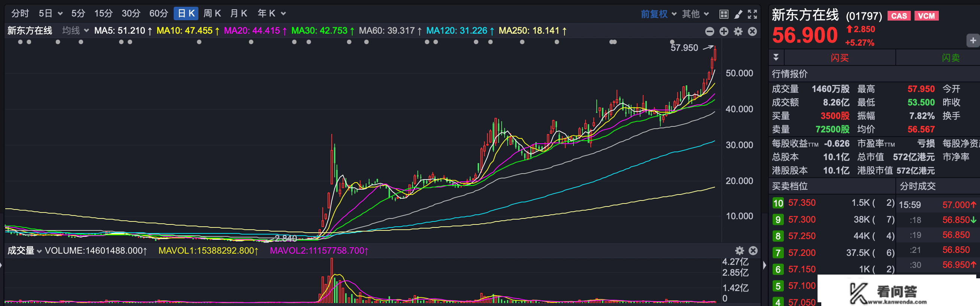Viewport: 980px width, 306px height.
Task: Click the stock name 新东方在线 in chart header
Action: coord(30,30)
